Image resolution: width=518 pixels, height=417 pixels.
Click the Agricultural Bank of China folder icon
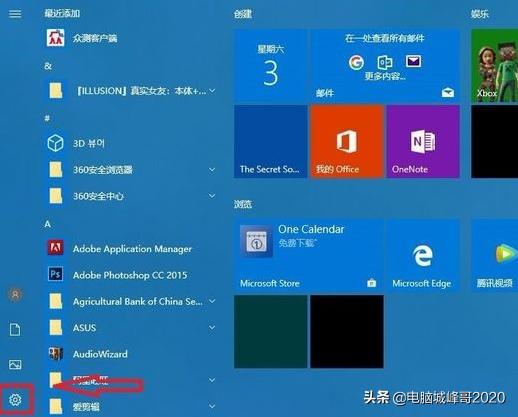pyautogui.click(x=56, y=301)
